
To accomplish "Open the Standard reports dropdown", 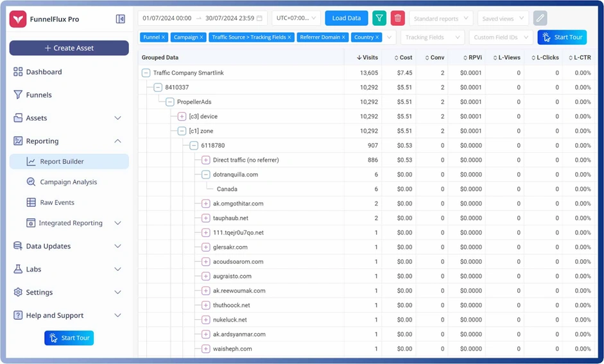I will (x=440, y=19).
